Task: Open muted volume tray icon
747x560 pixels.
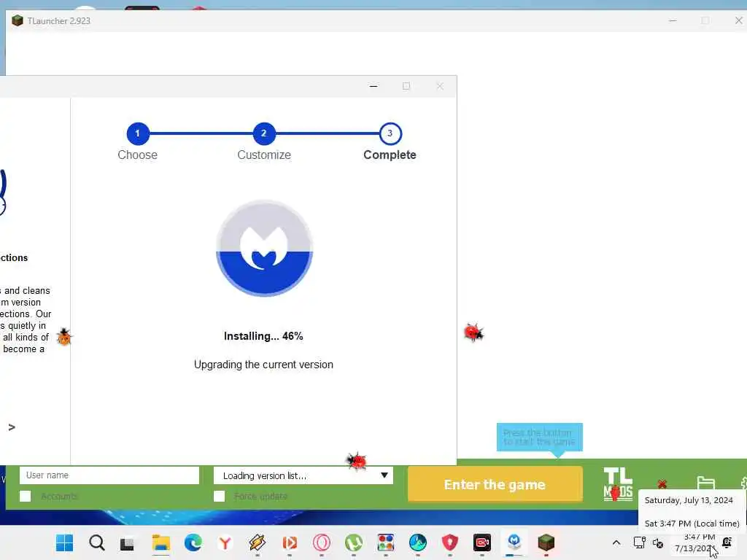Action: tap(658, 542)
